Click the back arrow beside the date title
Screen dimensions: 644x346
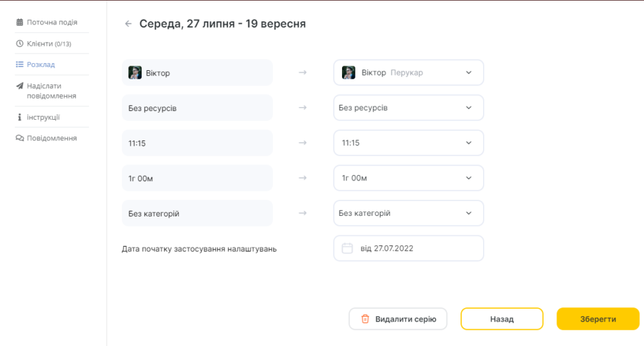point(128,24)
